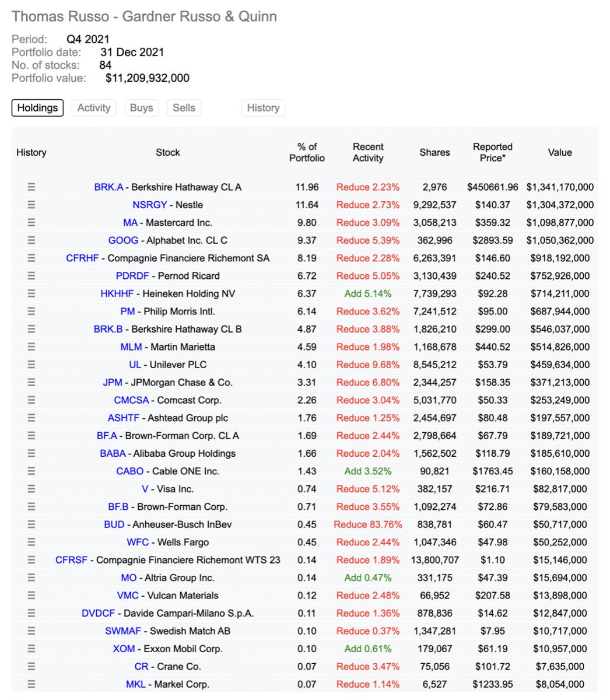Open history icon for Martin Marietta row
Screen dimensions: 610x700
click(x=31, y=347)
